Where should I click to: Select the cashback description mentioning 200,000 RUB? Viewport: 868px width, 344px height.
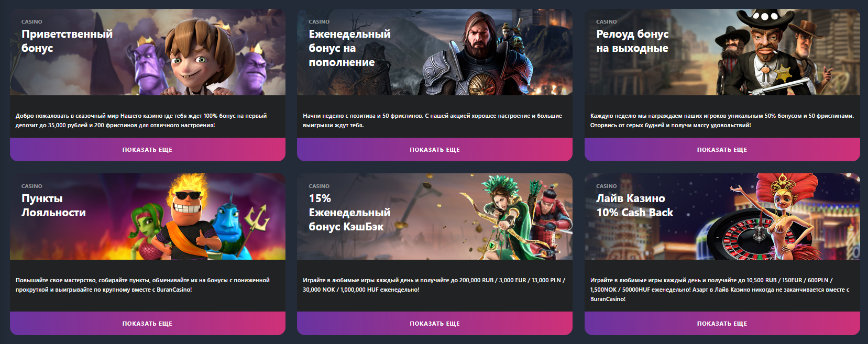click(x=434, y=285)
